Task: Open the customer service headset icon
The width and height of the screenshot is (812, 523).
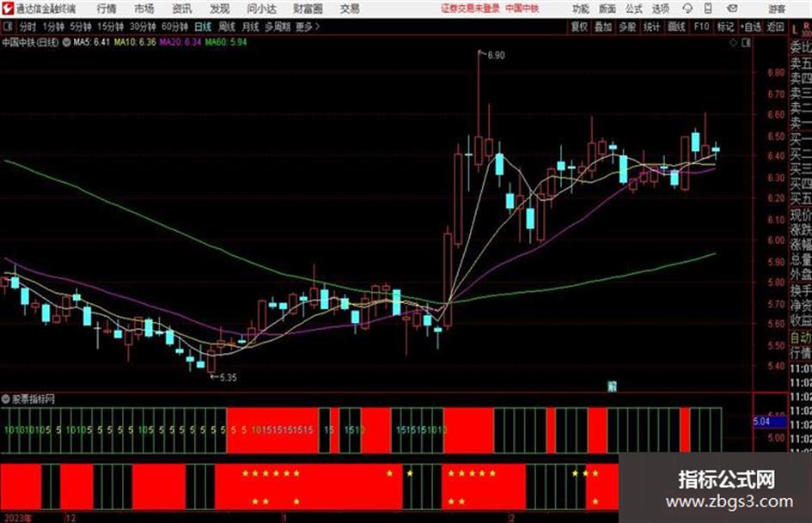Action: pyautogui.click(x=687, y=9)
